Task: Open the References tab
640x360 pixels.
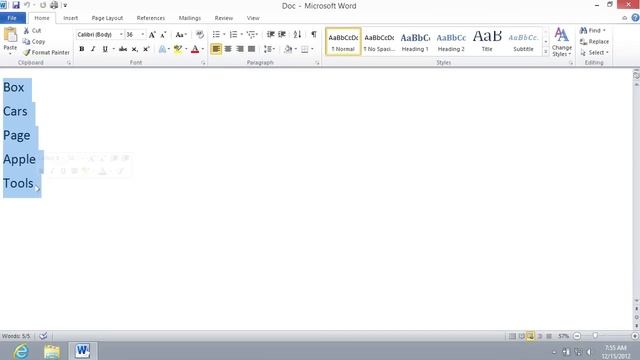Action: click(151, 18)
